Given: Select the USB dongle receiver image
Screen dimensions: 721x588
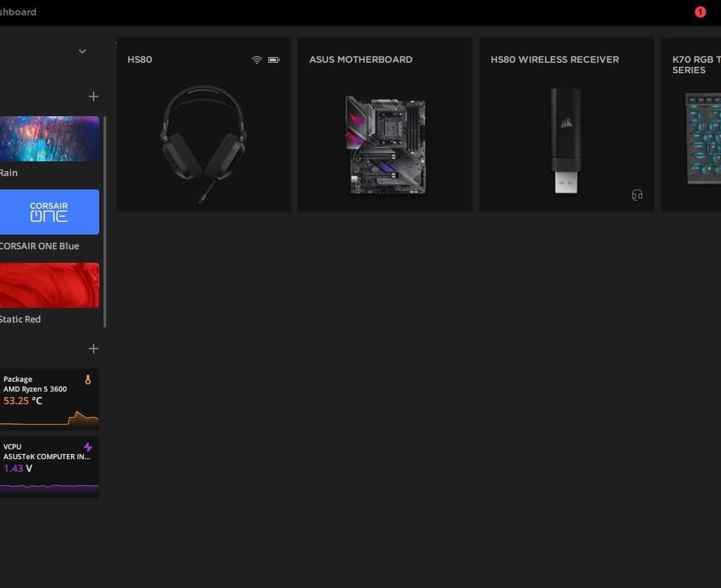Looking at the screenshot, I should point(566,141).
